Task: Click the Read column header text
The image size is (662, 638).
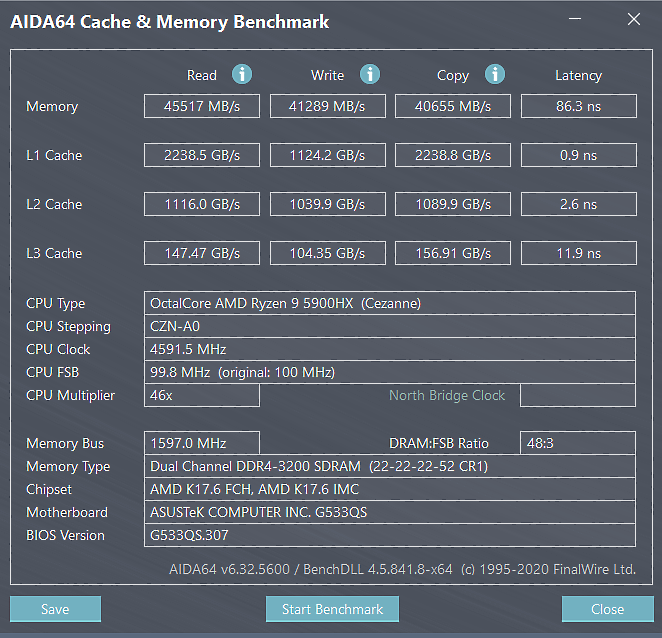Action: click(x=202, y=75)
